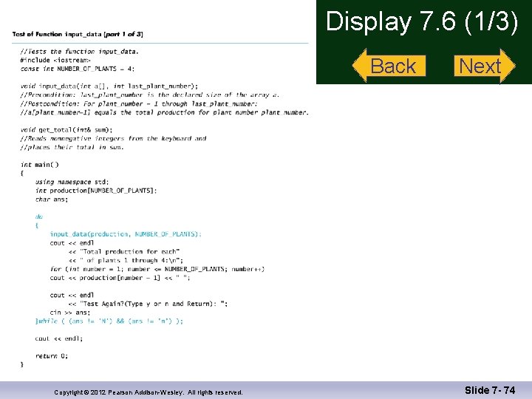Click the 'Slide 7- 74' slide number
The image size is (532, 399).
click(x=490, y=391)
